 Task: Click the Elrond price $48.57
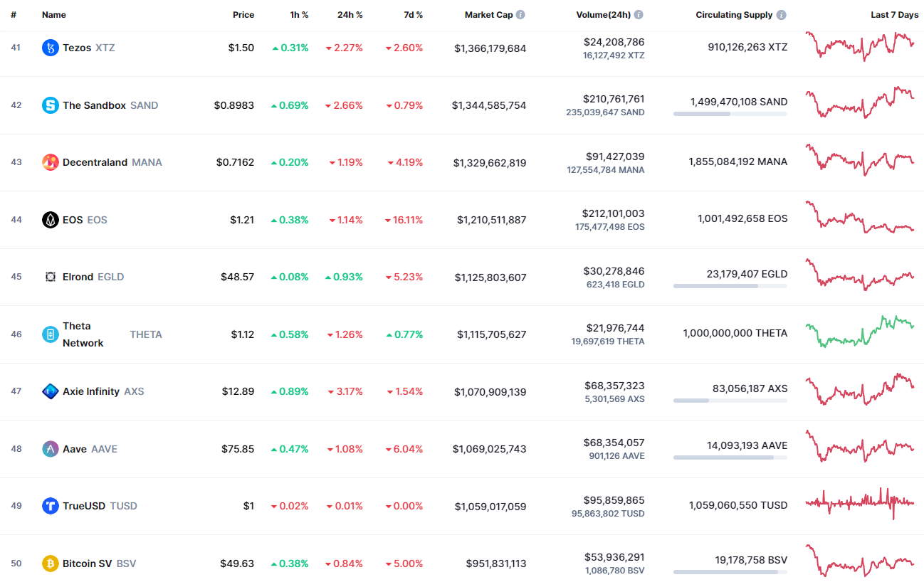coord(237,277)
